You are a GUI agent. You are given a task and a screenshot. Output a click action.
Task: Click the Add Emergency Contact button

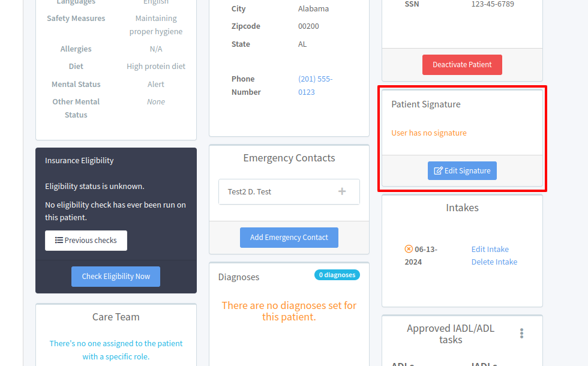[x=289, y=238]
